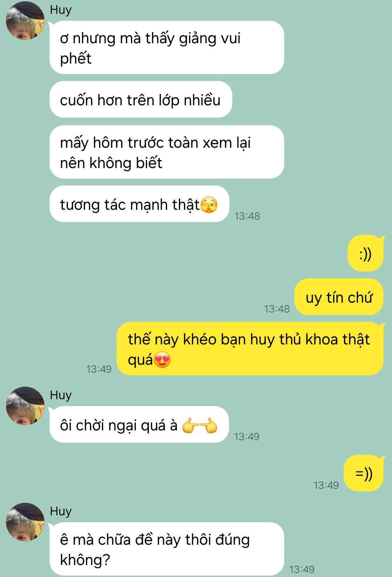Tap Huy's avatar next to 'ôi chời ngại quá à'

(25, 406)
